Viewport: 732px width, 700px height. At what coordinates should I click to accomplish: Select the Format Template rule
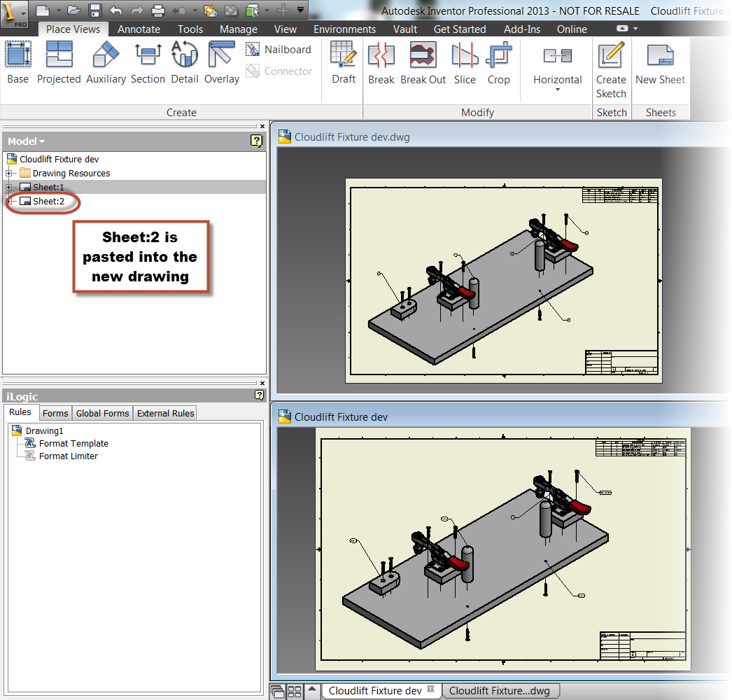coord(73,444)
